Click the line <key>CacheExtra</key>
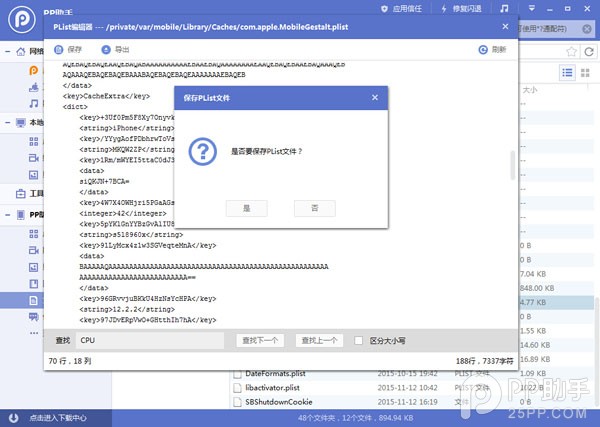This screenshot has height=427, width=600. 106,96
